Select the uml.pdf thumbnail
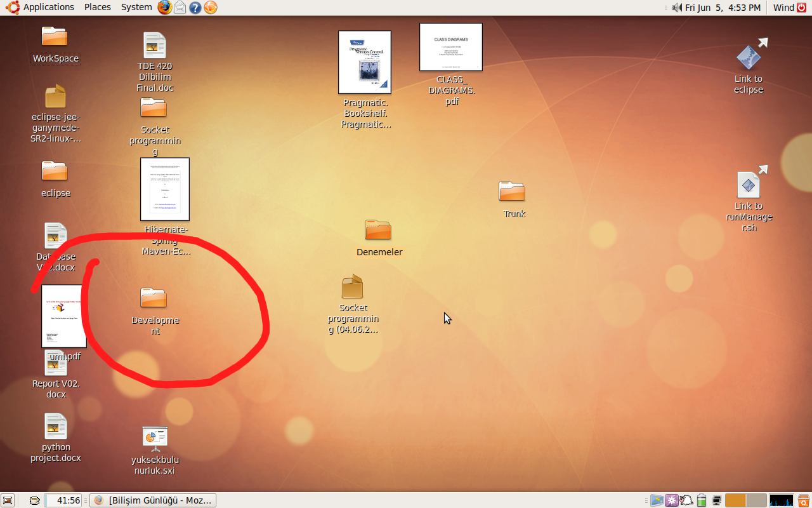 (64, 316)
